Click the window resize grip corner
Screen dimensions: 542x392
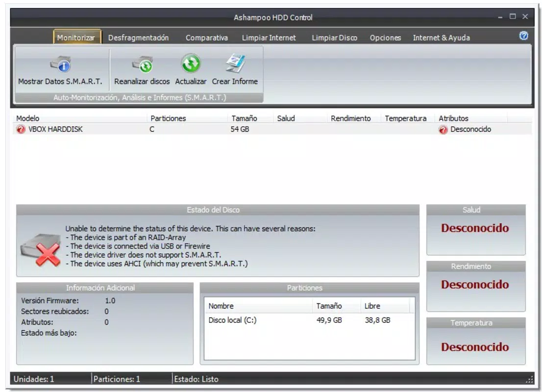[529, 380]
